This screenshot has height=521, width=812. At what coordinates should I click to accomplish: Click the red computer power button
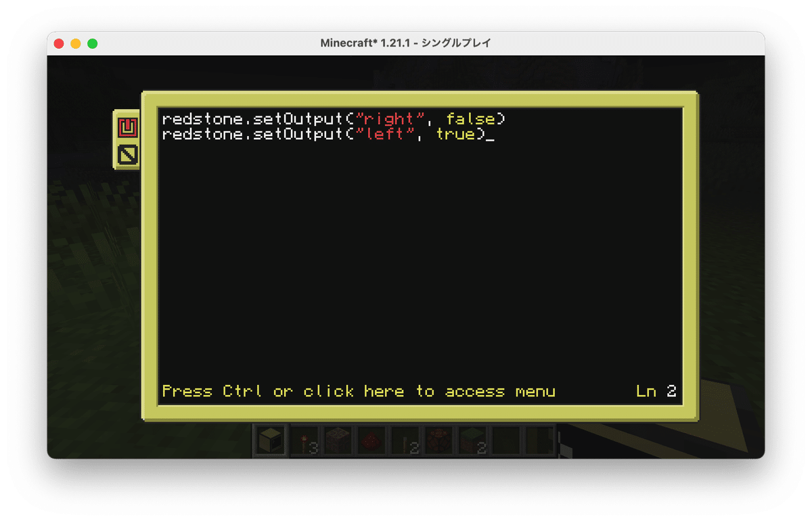coord(128,127)
